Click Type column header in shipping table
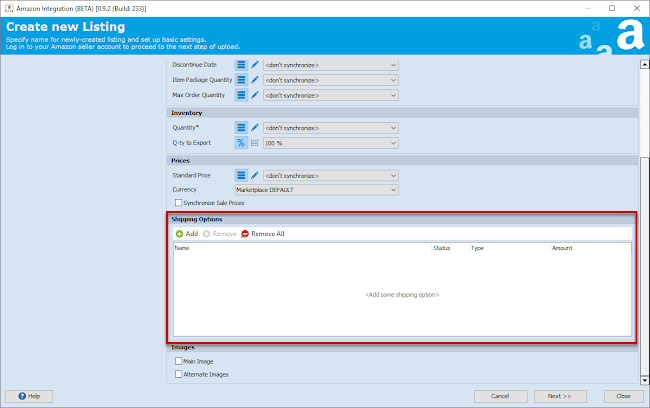Image resolution: width=650 pixels, height=408 pixels. pos(509,248)
